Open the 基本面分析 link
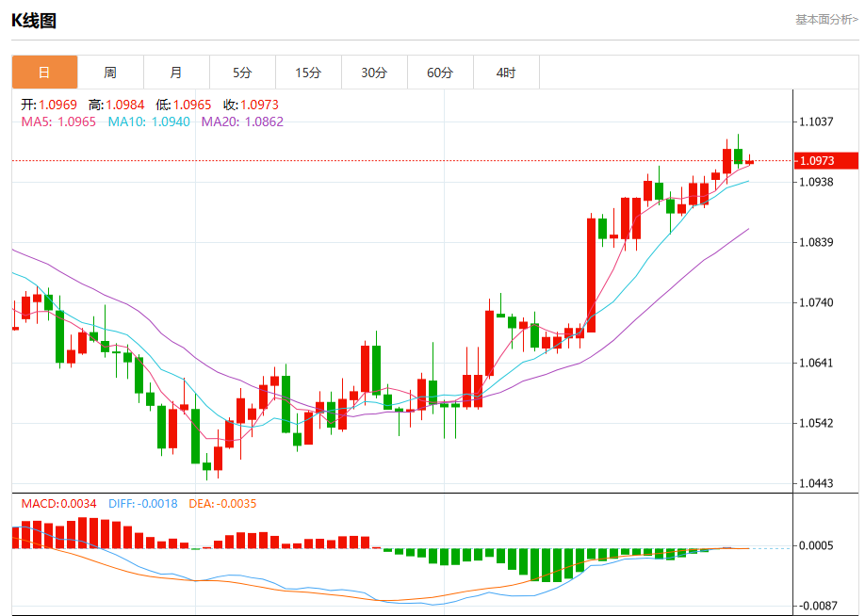Screen dimensions: 865x616 (x=826, y=20)
